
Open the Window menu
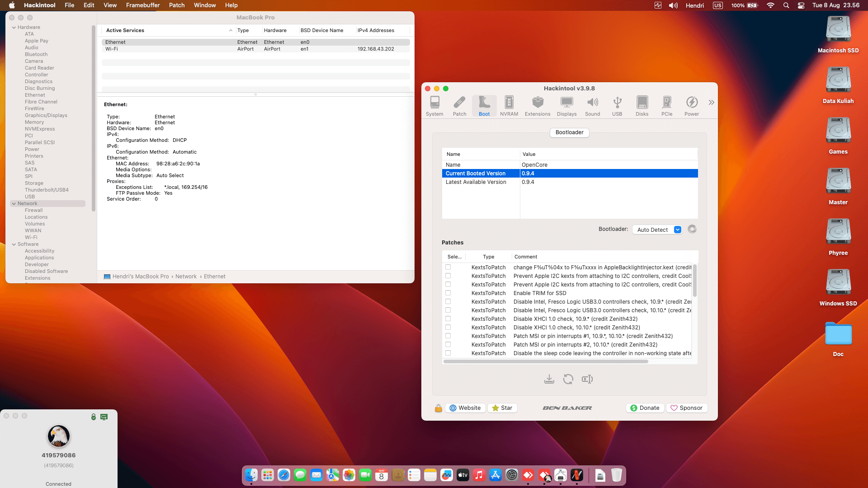205,5
